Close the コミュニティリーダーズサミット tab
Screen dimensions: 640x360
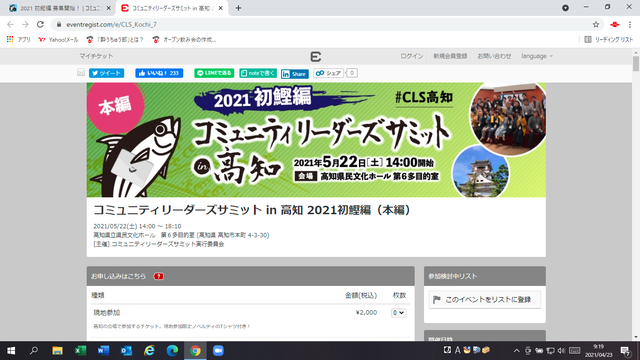(220, 8)
